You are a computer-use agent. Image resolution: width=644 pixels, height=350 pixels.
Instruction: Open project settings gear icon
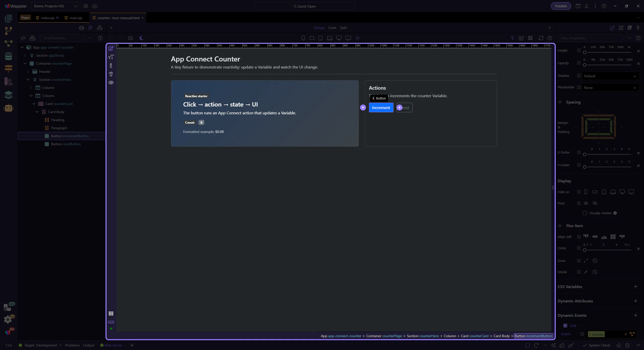(86, 6)
